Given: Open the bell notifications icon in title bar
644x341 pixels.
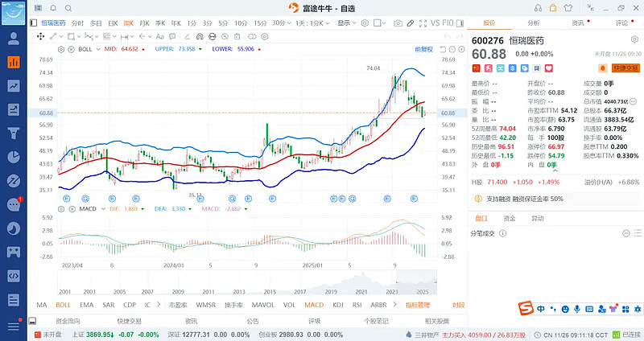Looking at the screenshot, I should point(53,8).
